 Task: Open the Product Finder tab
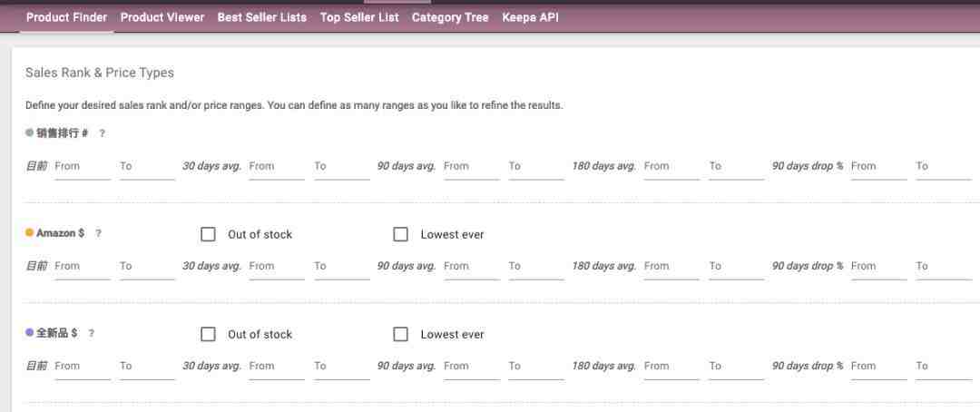coord(67,17)
